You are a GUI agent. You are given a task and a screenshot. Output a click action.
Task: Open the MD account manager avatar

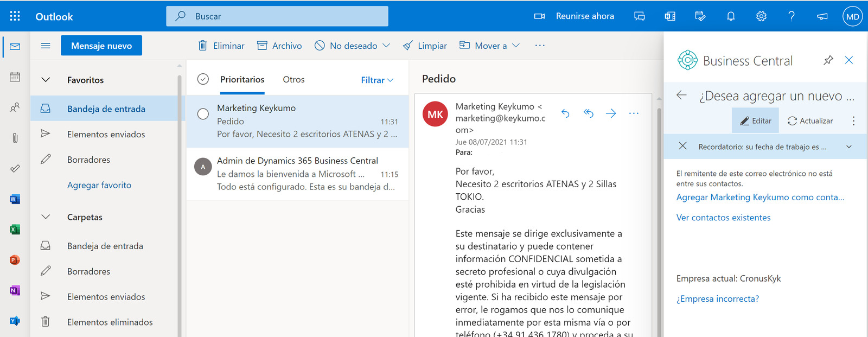pyautogui.click(x=852, y=16)
